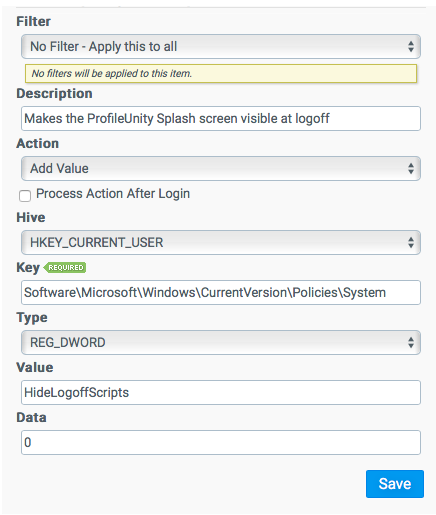Open the Action dropdown set to Add Value
Screen dimensions: 436x515
tap(221, 169)
